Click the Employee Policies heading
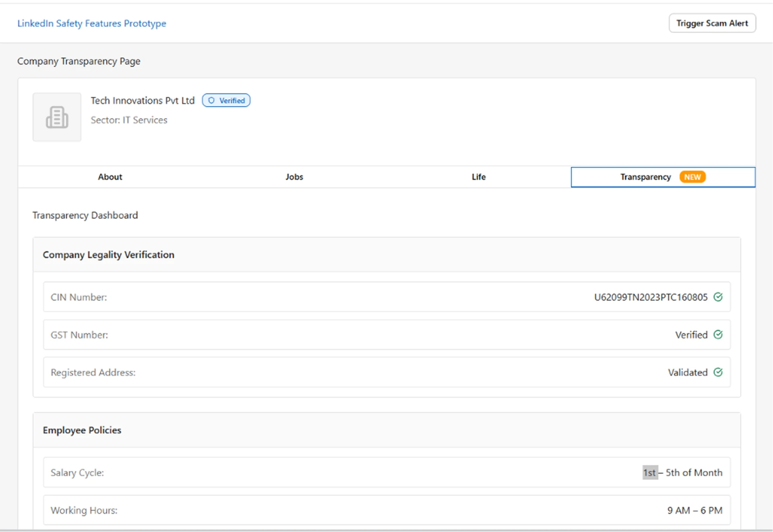Screen dimensions: 773x532 (x=82, y=430)
